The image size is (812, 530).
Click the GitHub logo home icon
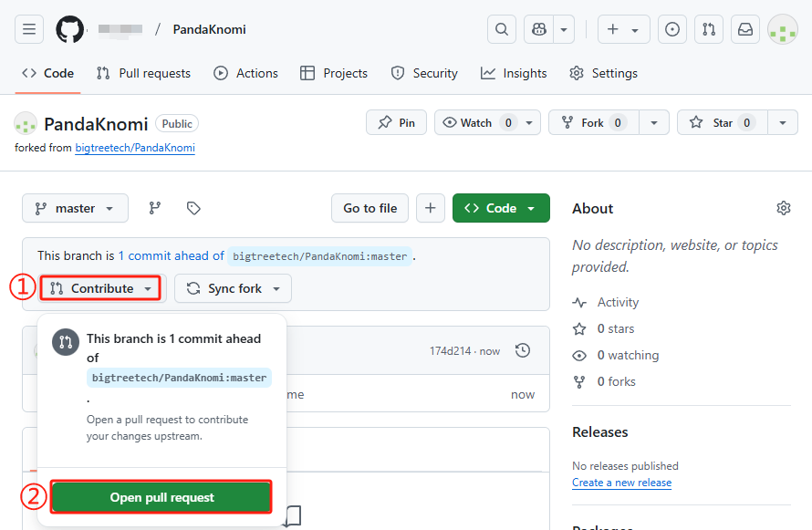tap(69, 29)
